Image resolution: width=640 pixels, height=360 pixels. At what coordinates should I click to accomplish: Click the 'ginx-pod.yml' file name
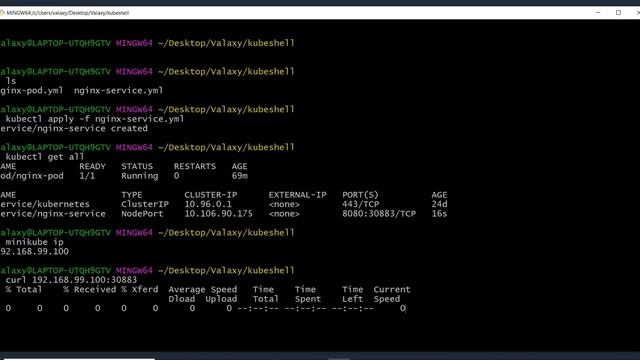[32, 91]
